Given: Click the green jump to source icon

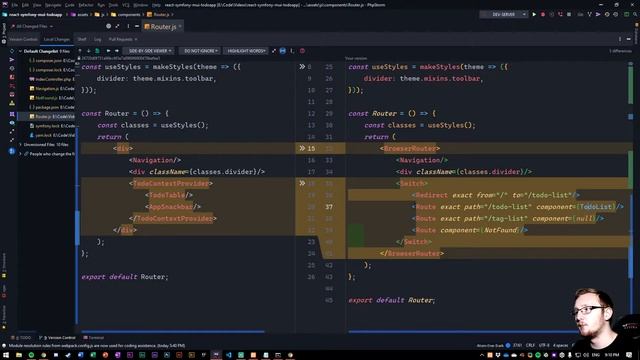Looking at the screenshot, I should tap(97, 51).
